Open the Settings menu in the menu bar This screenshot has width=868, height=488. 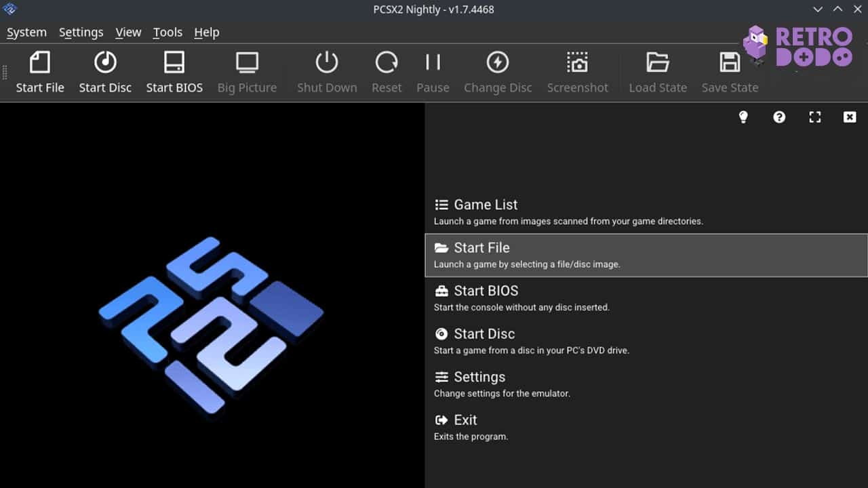point(81,32)
